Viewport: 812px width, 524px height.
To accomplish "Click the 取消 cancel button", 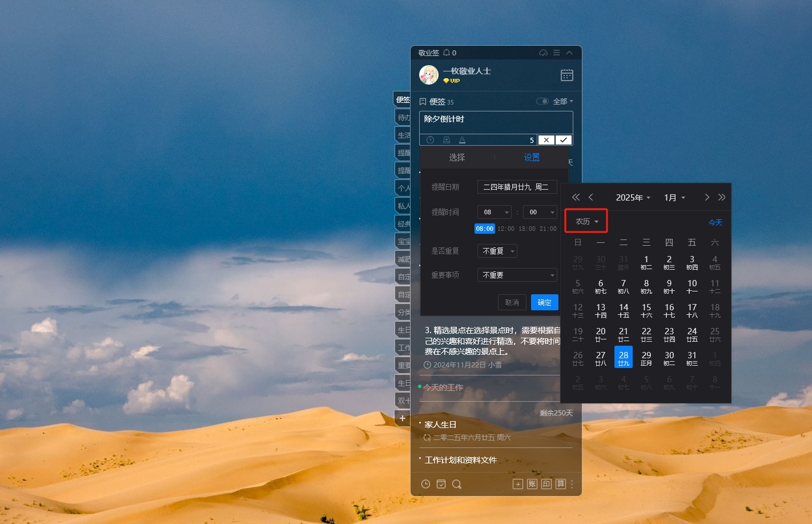I will click(x=512, y=302).
